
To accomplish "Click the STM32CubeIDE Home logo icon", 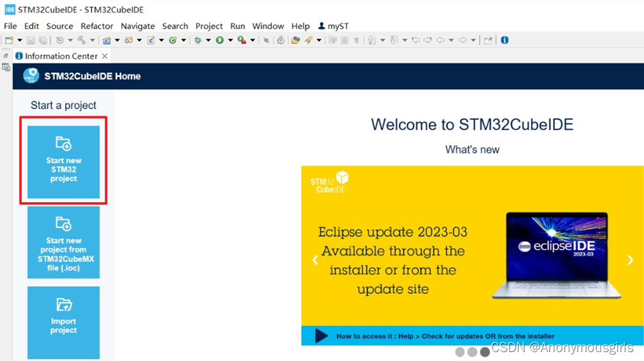I will click(x=32, y=76).
